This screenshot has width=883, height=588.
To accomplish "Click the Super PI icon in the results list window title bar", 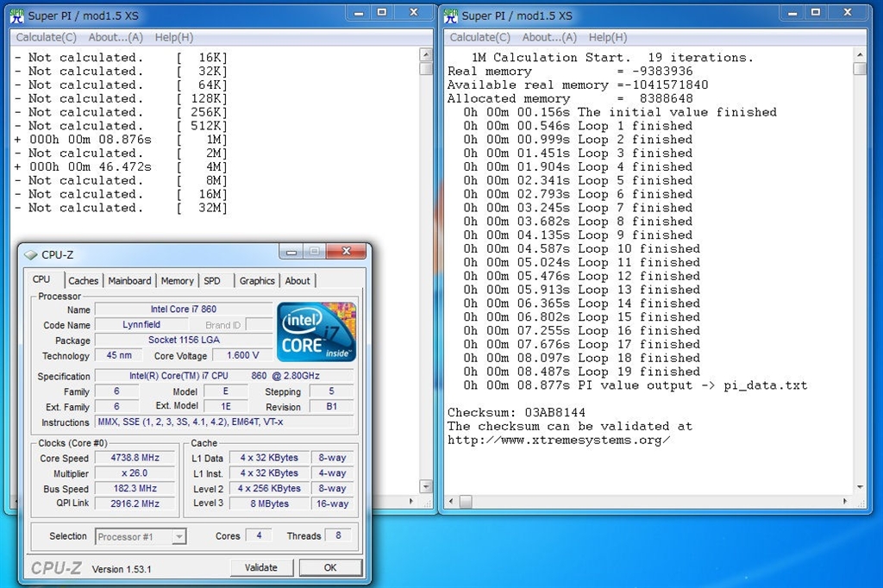I will coord(16,16).
